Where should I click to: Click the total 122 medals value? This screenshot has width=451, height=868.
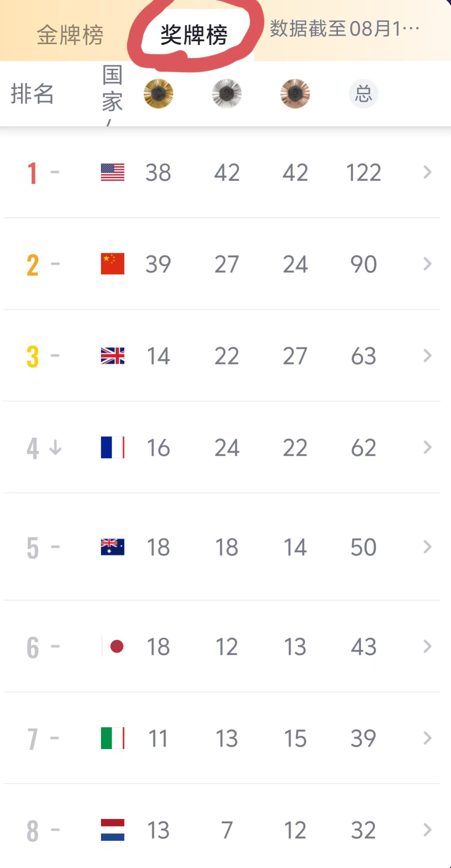coord(364,172)
